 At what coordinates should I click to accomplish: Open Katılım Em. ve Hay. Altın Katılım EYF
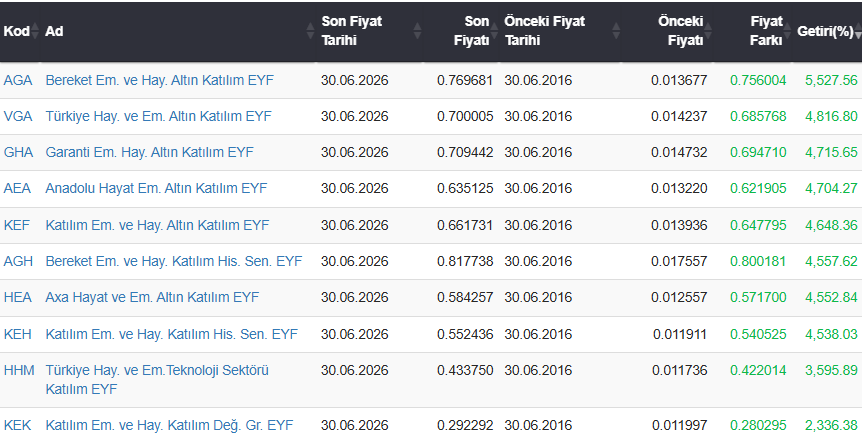point(157,225)
